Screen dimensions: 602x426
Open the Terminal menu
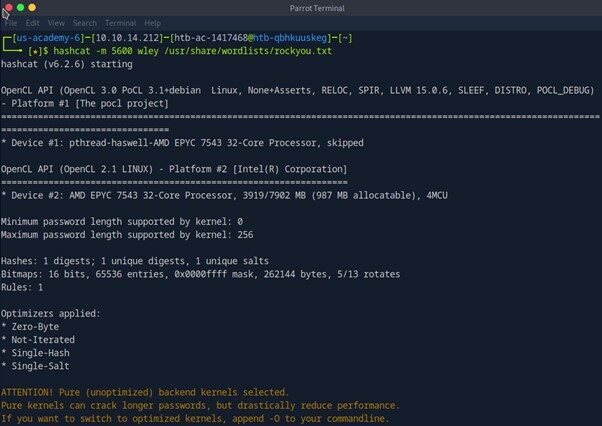tap(120, 22)
